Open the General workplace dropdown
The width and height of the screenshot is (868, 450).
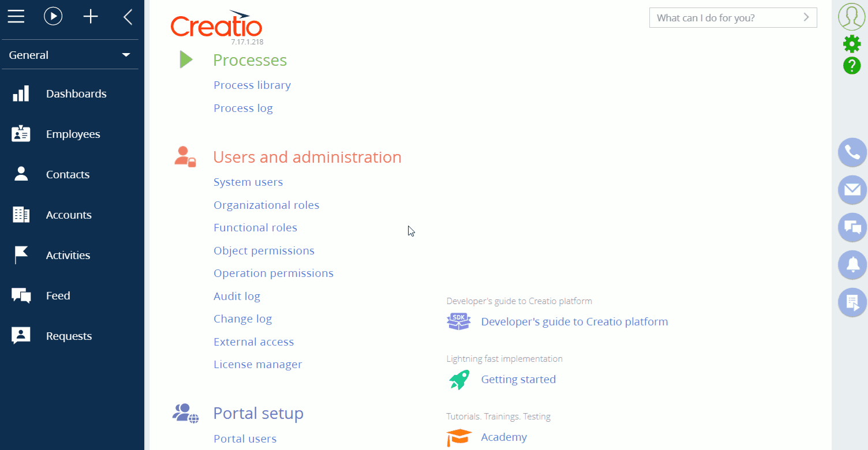coord(70,55)
